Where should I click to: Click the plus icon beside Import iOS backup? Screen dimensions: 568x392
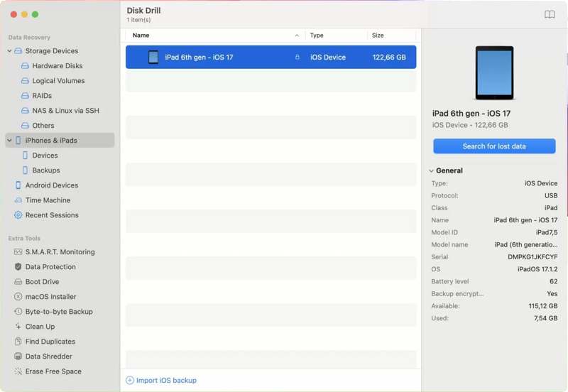pyautogui.click(x=130, y=381)
